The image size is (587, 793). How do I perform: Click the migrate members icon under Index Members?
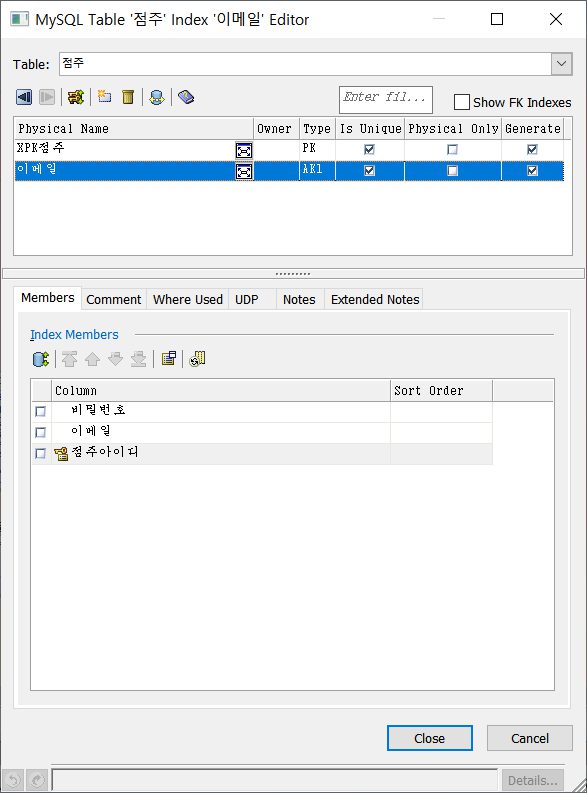pyautogui.click(x=40, y=359)
